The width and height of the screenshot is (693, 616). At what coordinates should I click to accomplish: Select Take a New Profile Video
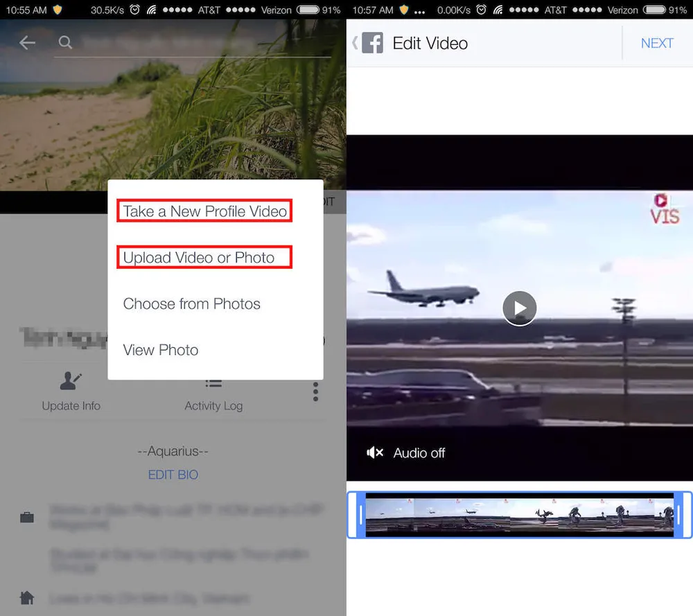coord(204,211)
